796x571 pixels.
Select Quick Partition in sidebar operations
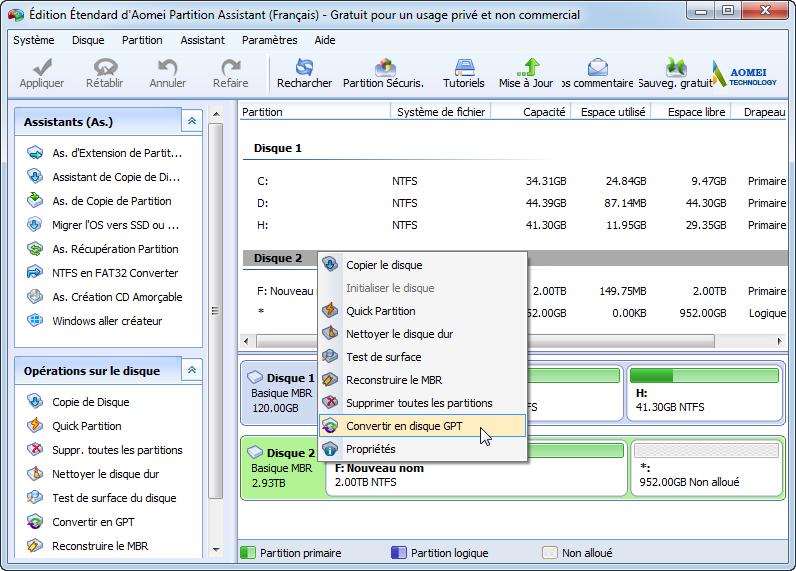click(x=74, y=426)
